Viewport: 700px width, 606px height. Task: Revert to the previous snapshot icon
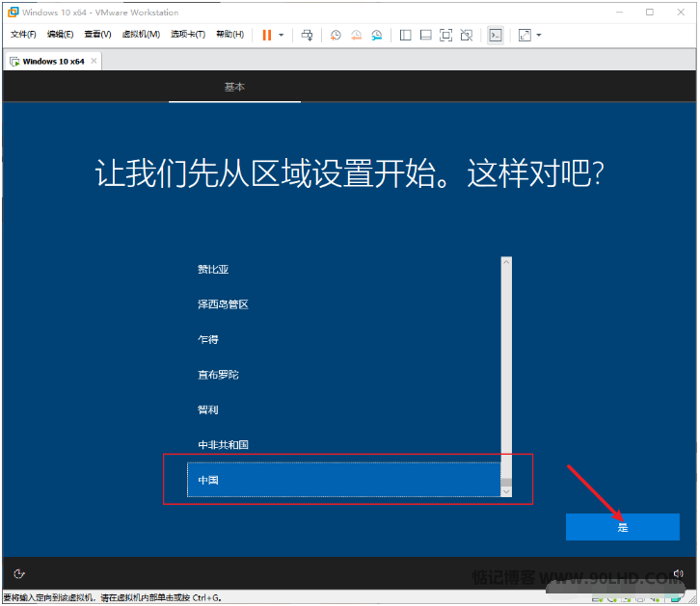pos(356,35)
